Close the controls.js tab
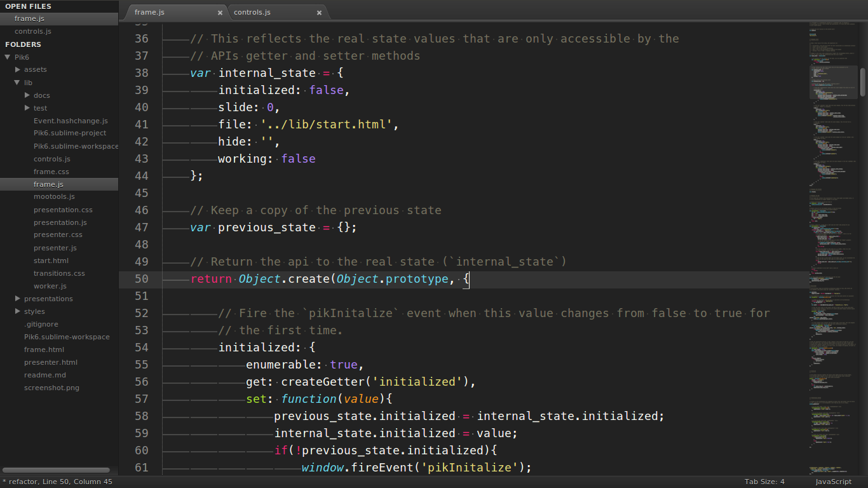Viewport: 868px width, 488px height. (319, 12)
